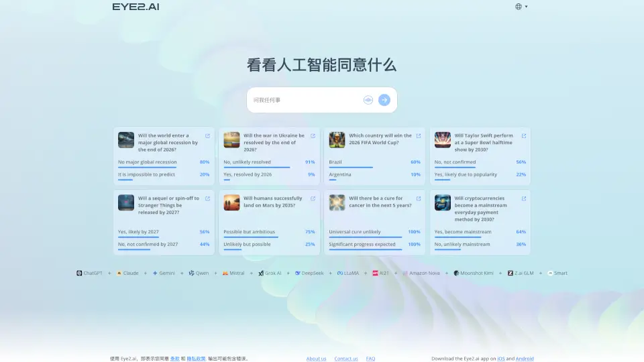This screenshot has width=644, height=362.
Task: Click the 'No, unlikely resolved' answer
Action: 269,162
